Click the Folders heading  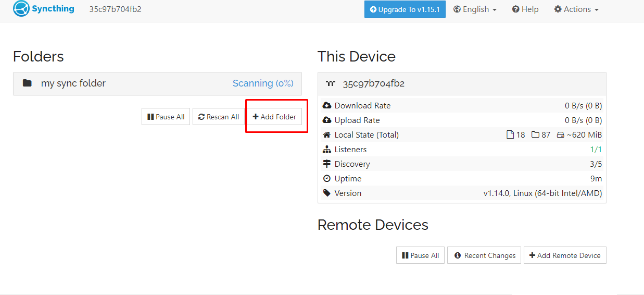(x=39, y=56)
